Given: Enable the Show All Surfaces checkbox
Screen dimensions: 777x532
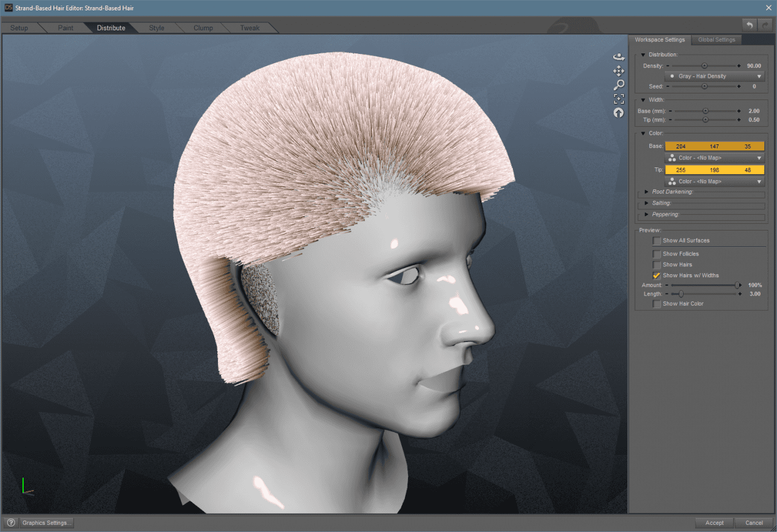Looking at the screenshot, I should click(x=657, y=240).
